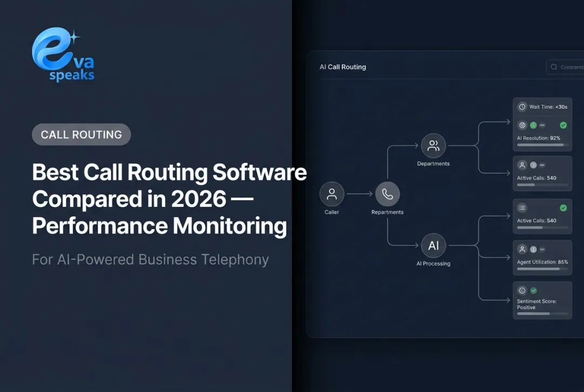Click the phone icon labeled Repartments
Screen dimensions: 584x392
(387, 194)
